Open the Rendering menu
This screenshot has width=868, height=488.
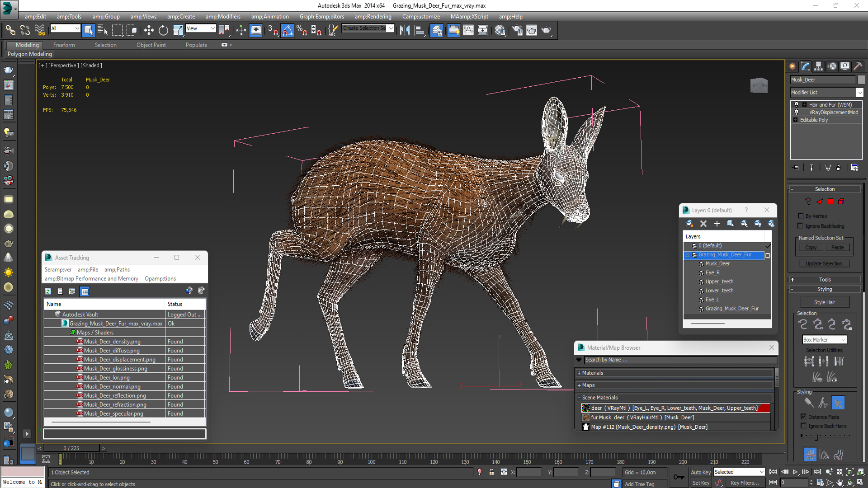click(x=373, y=17)
